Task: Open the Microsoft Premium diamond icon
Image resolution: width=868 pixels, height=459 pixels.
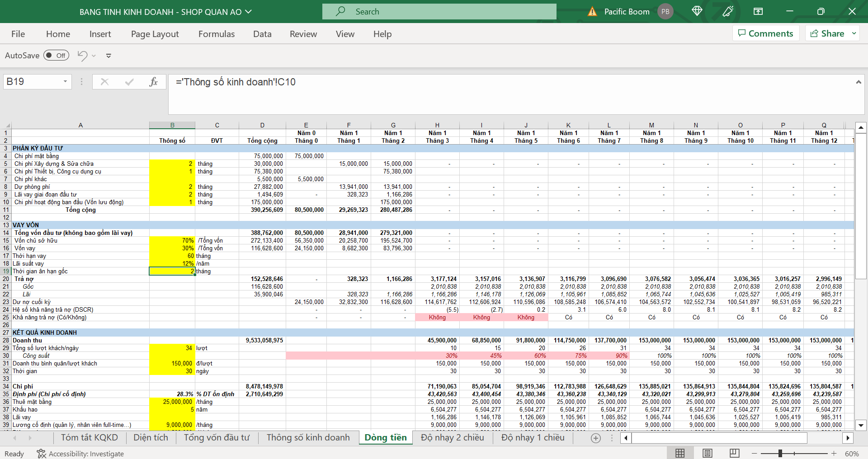Action: click(x=697, y=11)
